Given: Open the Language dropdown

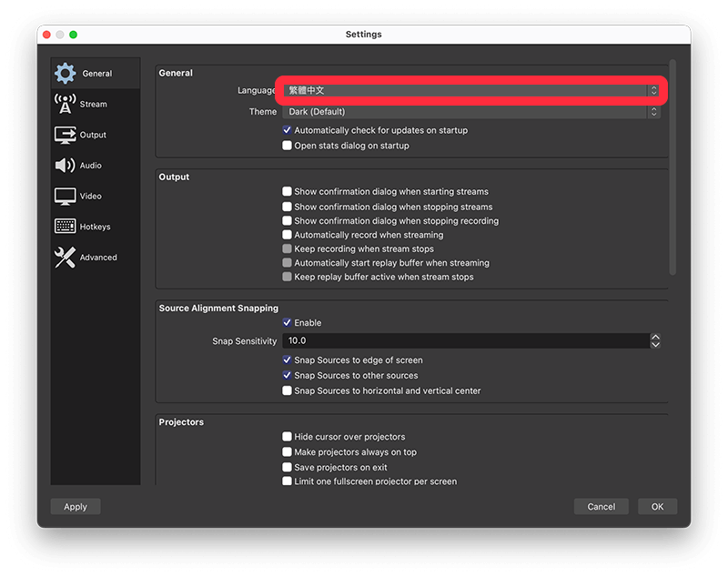Looking at the screenshot, I should (470, 90).
